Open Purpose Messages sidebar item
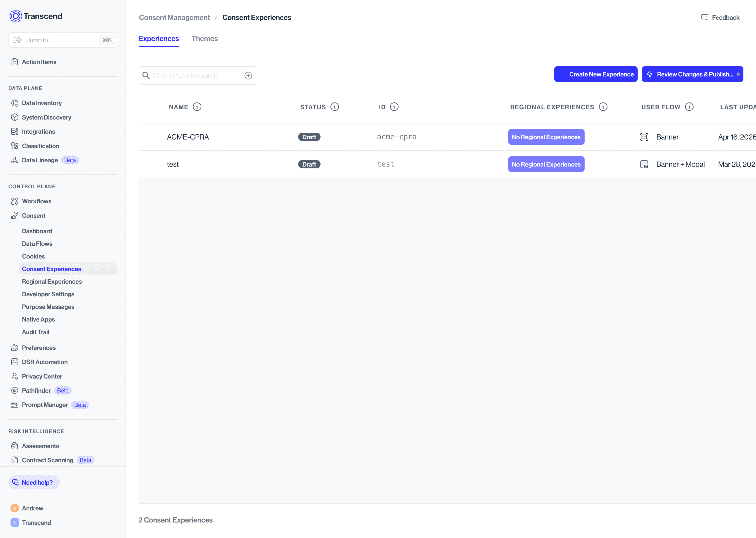756x538 pixels. (48, 307)
